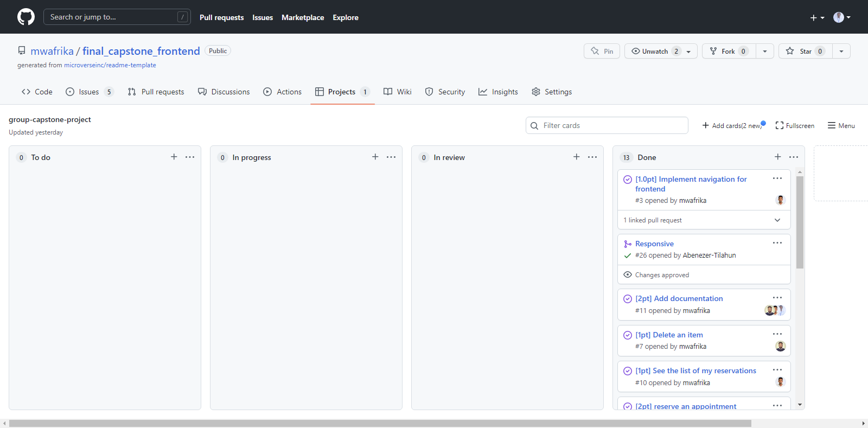The width and height of the screenshot is (868, 428).
Task: Go to the Issues tab
Action: pos(90,92)
